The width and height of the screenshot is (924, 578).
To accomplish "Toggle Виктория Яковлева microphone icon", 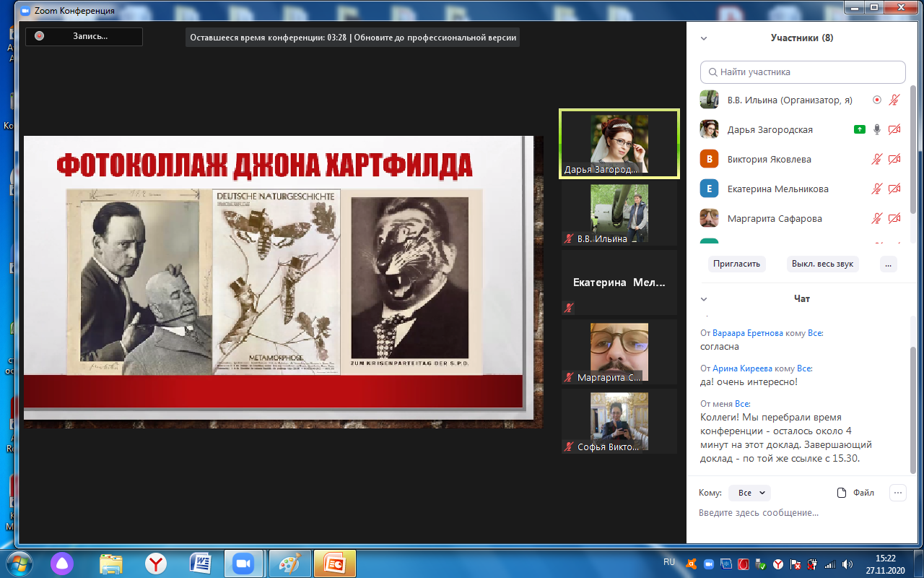I will 877,160.
